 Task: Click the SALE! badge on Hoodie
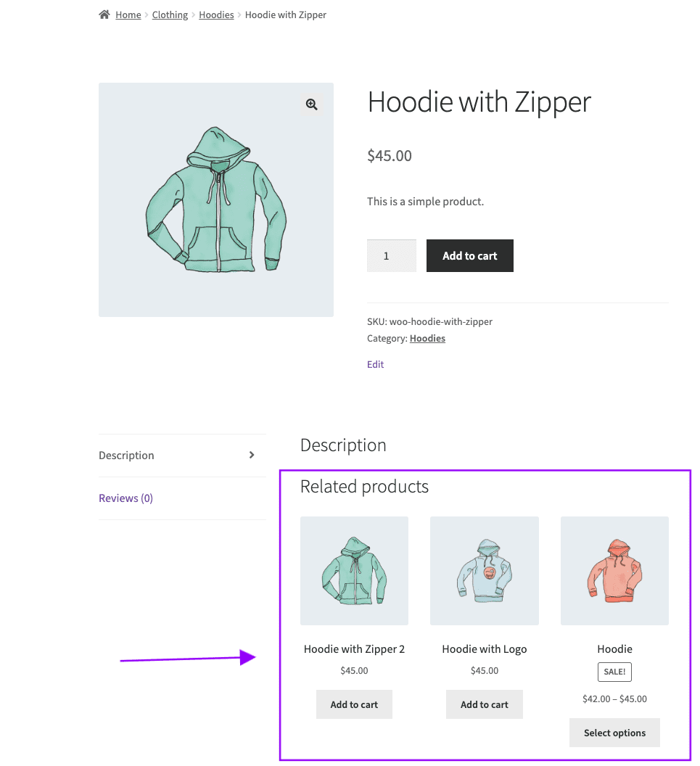(614, 672)
